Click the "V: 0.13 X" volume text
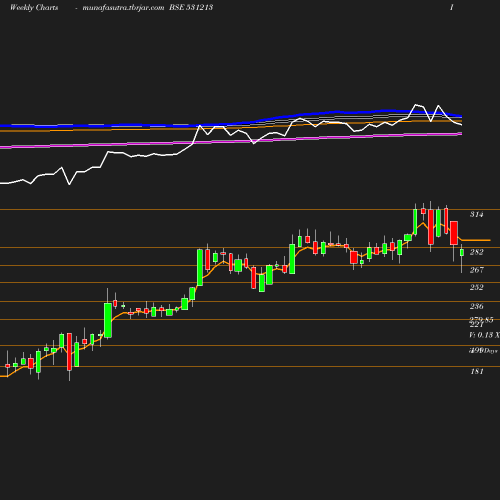Viewport: 500px width, 500px height. (484, 335)
